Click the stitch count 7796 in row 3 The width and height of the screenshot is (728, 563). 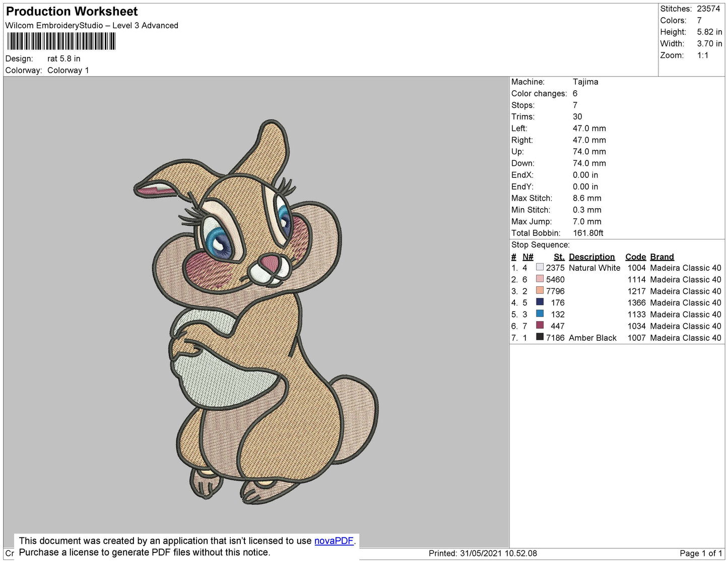click(x=555, y=291)
